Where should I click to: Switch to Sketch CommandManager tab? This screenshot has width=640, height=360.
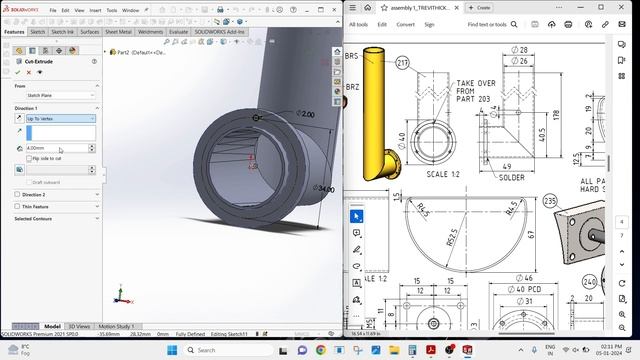(x=38, y=32)
